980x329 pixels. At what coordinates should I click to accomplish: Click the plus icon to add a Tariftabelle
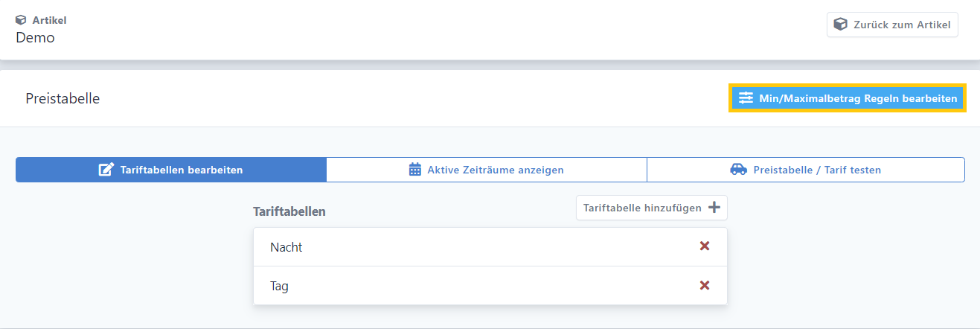click(714, 208)
